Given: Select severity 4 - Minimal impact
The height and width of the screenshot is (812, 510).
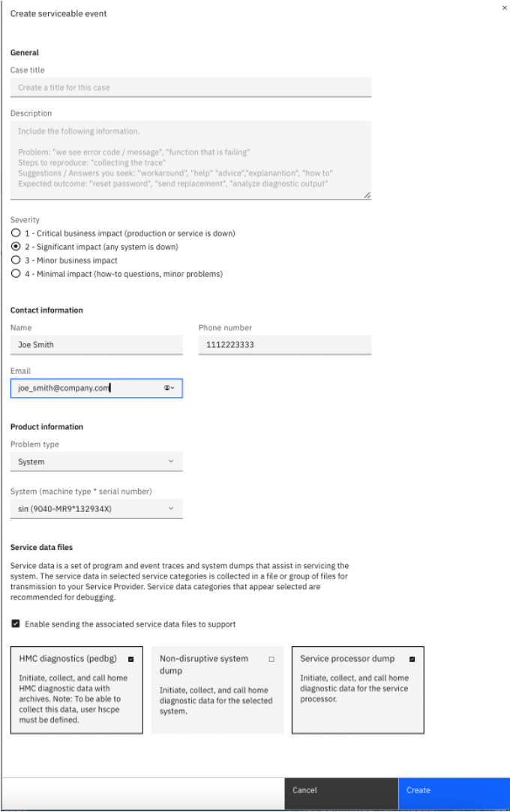Looking at the screenshot, I should [x=15, y=274].
